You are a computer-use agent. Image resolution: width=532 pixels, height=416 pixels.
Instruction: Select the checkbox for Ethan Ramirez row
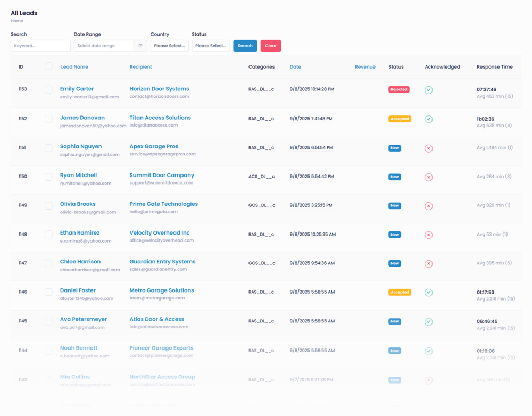pos(48,234)
